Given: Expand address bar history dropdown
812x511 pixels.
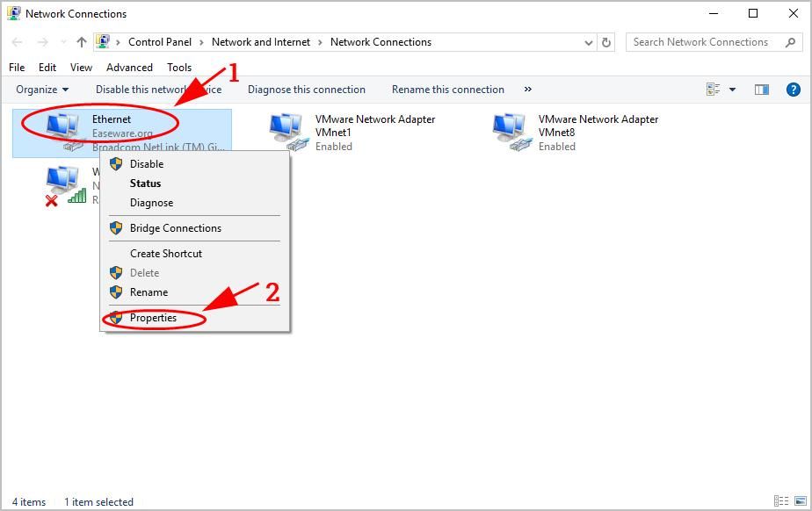Looking at the screenshot, I should (589, 42).
